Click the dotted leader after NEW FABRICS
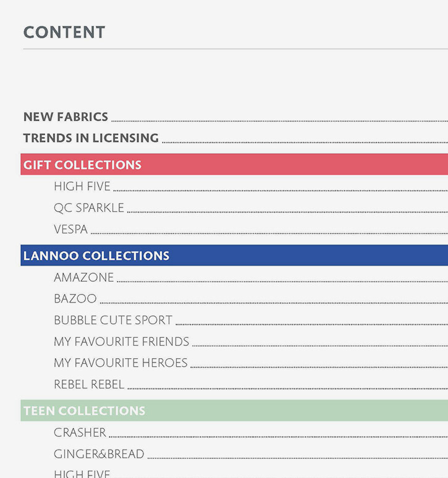 click(x=280, y=121)
